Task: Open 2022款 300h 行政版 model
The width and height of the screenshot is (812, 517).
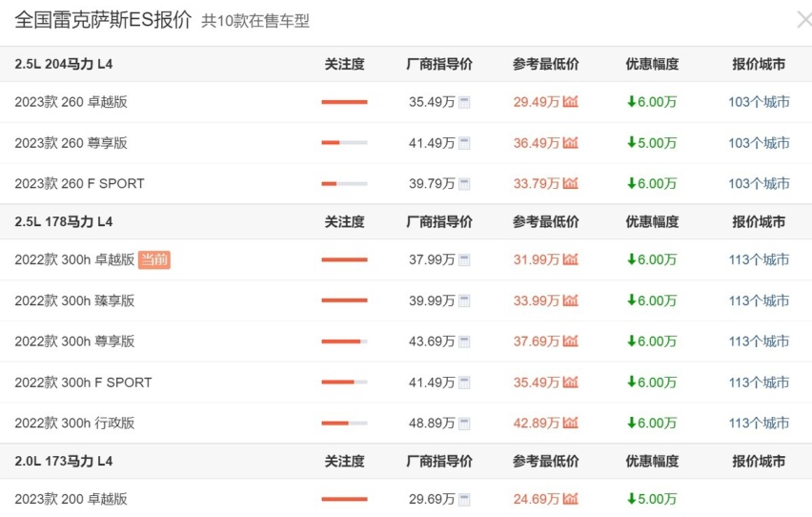Action: point(74,424)
